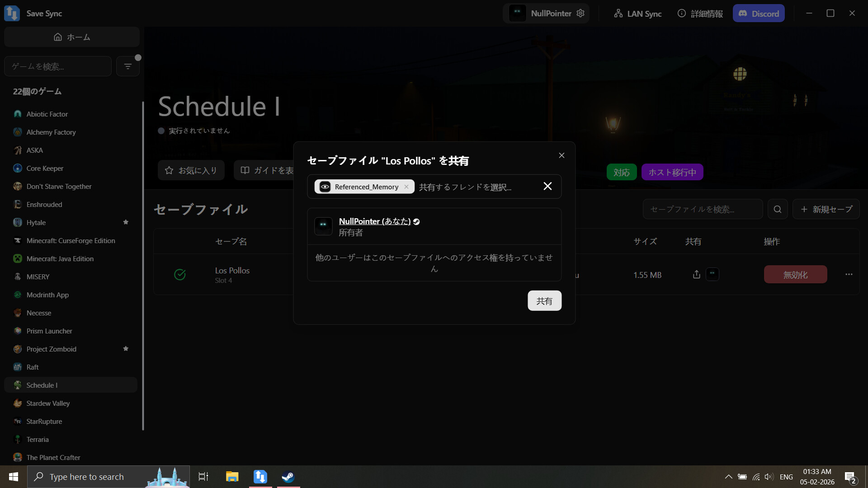Open LAN Sync

[x=637, y=14]
